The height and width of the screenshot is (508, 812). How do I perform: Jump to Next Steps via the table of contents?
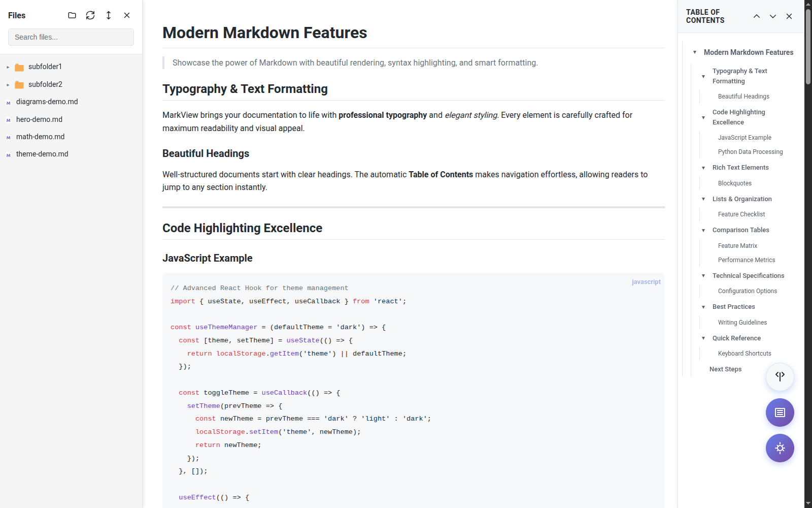pyautogui.click(x=725, y=369)
